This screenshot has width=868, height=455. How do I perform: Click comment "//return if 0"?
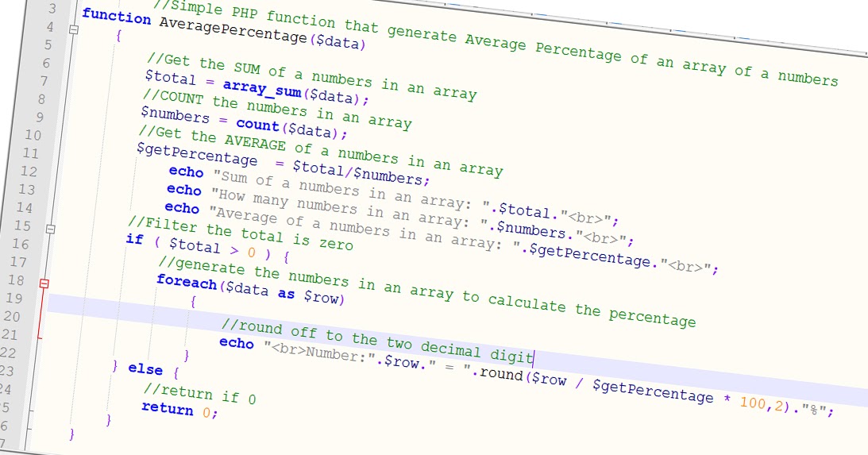point(200,393)
